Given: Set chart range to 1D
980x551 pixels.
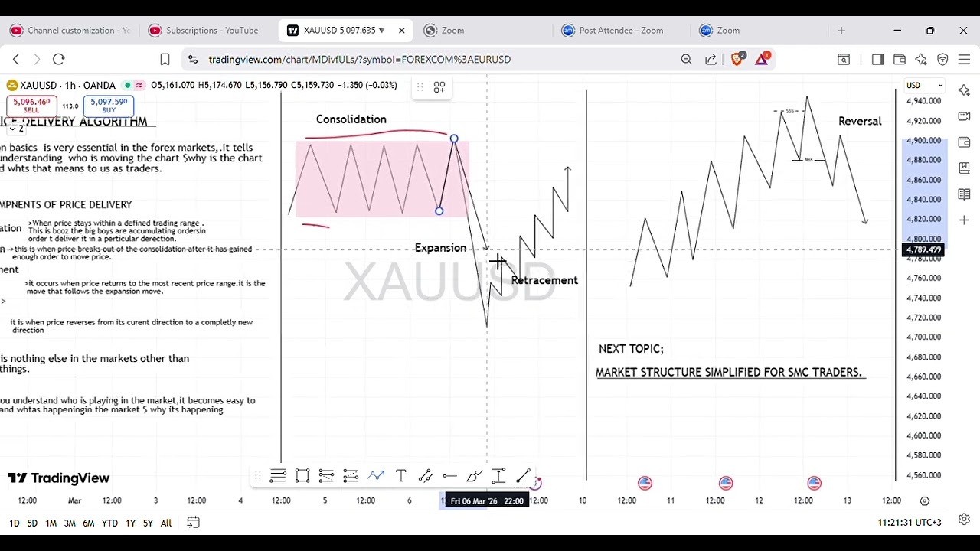Looking at the screenshot, I should tap(14, 523).
